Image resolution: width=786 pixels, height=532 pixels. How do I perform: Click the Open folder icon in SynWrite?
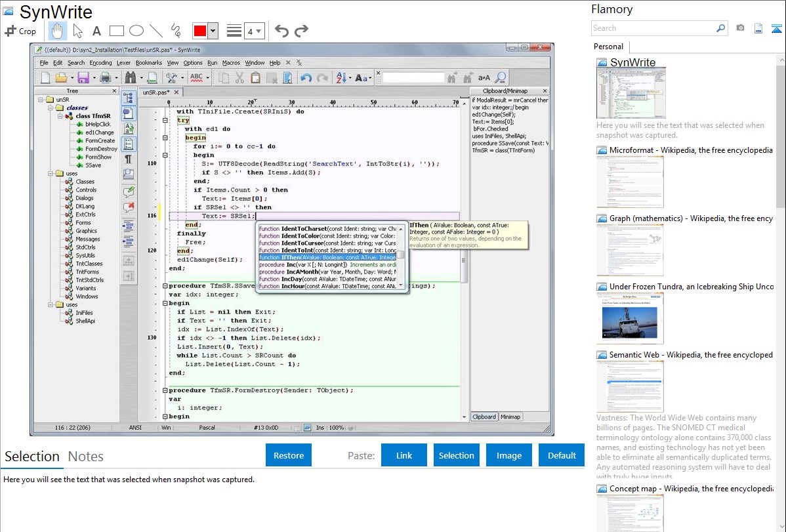click(61, 77)
